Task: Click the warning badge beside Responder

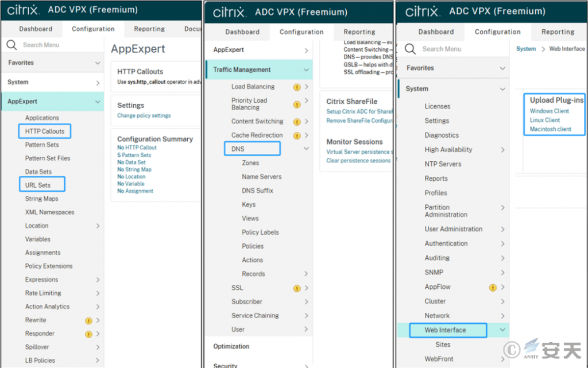Action: pos(88,334)
